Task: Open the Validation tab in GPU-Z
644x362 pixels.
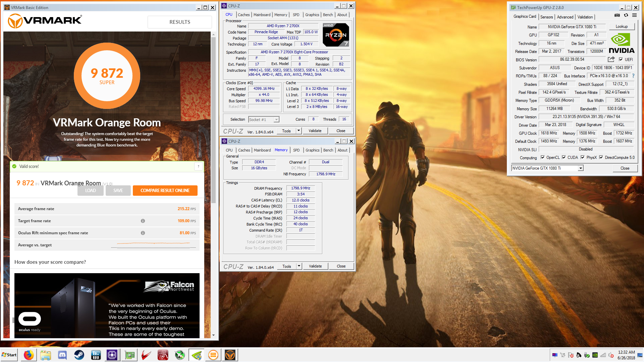Action: (x=585, y=17)
